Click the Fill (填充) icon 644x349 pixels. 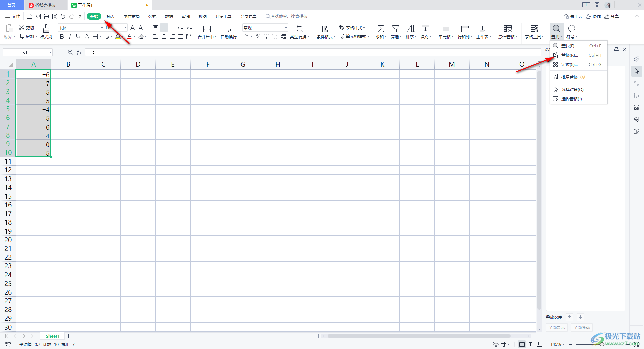[x=425, y=29]
